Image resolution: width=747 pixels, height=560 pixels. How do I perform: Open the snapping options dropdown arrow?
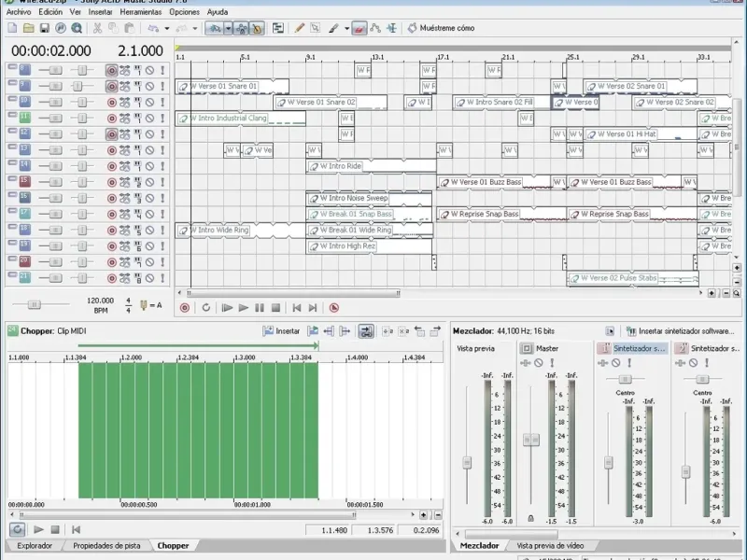[x=228, y=28]
